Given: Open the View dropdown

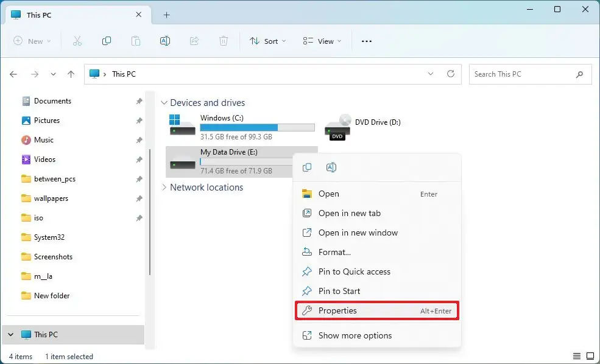Looking at the screenshot, I should point(322,41).
